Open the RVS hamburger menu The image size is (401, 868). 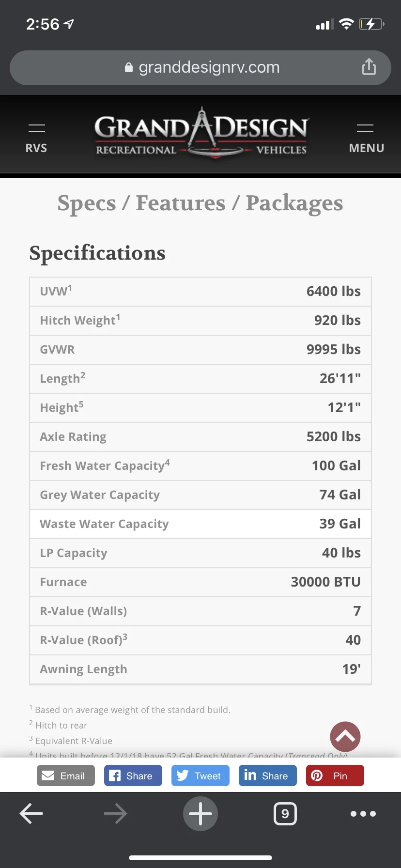click(36, 138)
